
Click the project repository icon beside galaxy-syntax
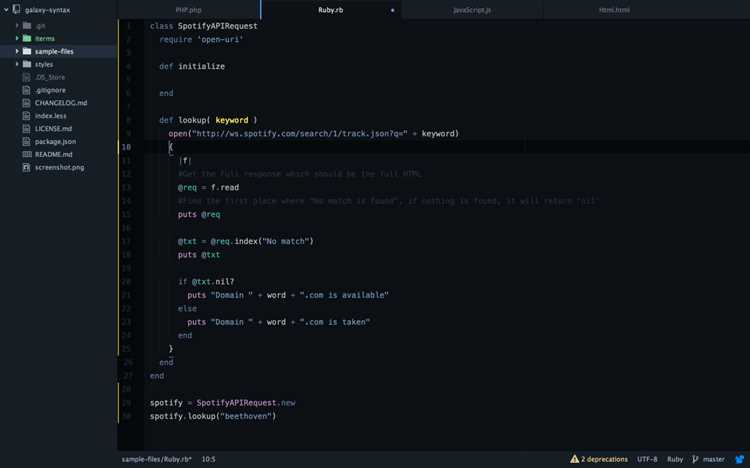pyautogui.click(x=17, y=9)
